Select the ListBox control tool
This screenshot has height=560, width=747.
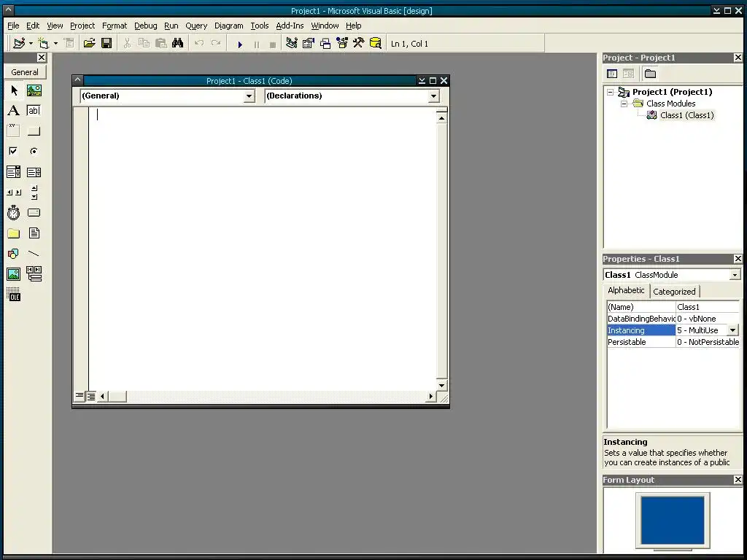34,172
